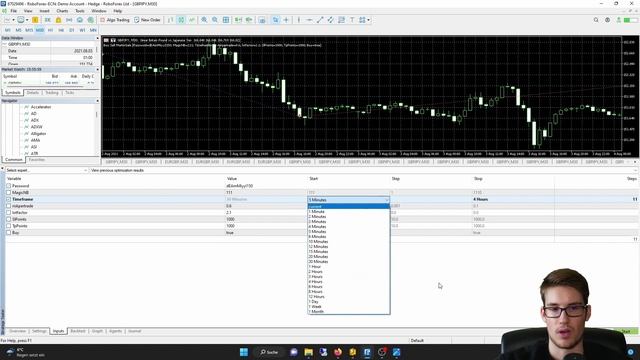This screenshot has width=640, height=360.
Task: Choose 1 Hour from the dropdown list
Action: click(349, 267)
